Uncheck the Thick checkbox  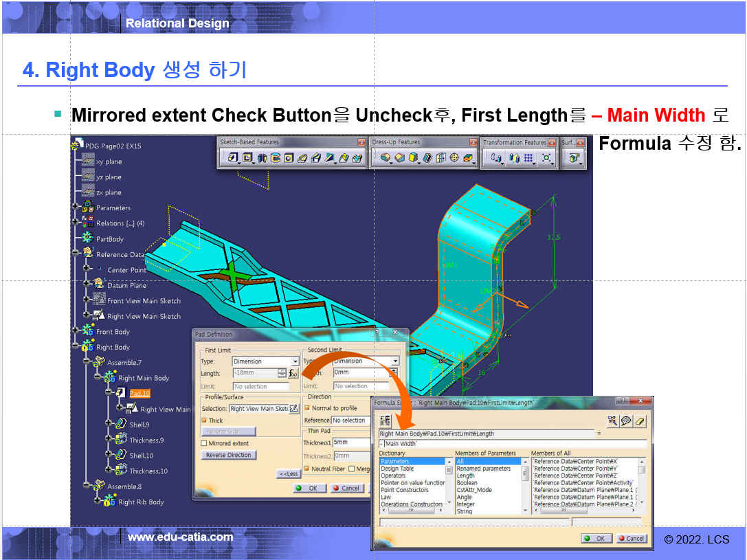tap(204, 421)
